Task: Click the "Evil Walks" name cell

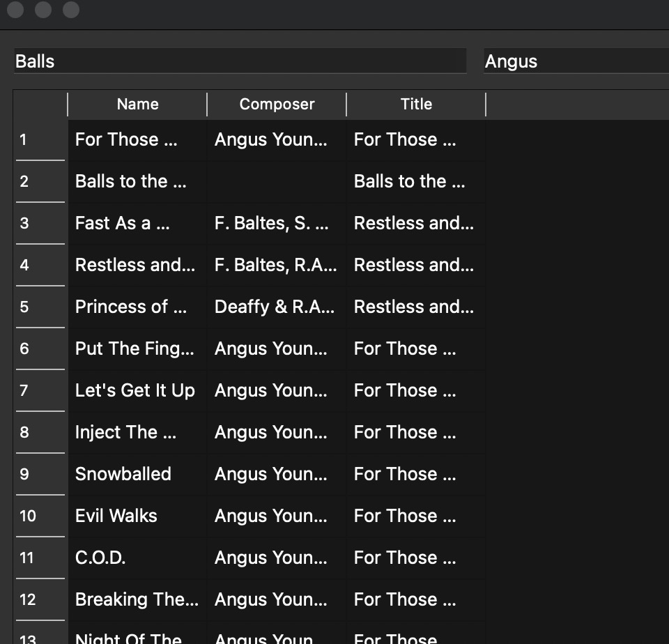Action: (x=137, y=516)
